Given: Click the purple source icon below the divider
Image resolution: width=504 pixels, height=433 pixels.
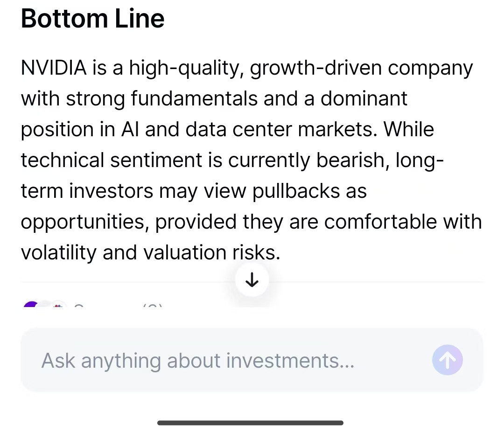Looking at the screenshot, I should (x=32, y=304).
